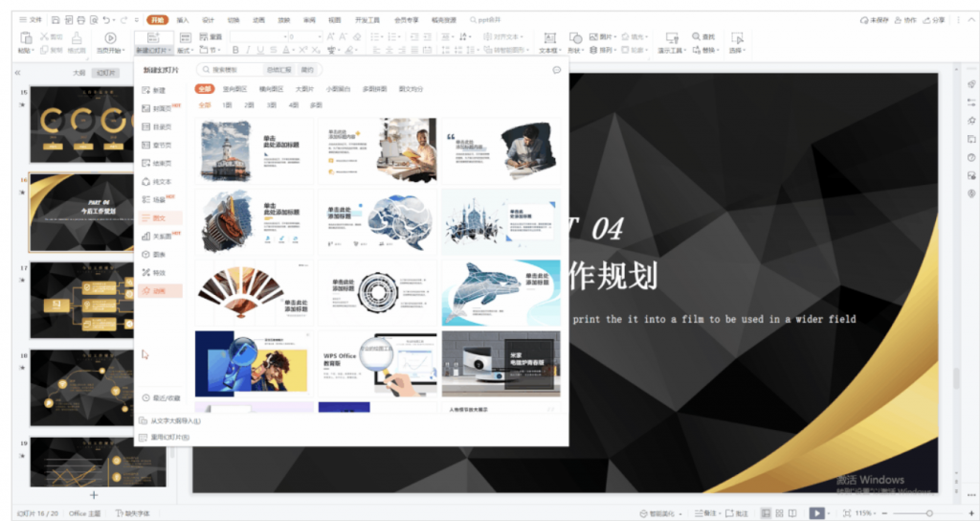Image resolution: width=980 pixels, height=521 pixels.
Task: Select the orange 全部 layout category pill
Action: pos(205,89)
